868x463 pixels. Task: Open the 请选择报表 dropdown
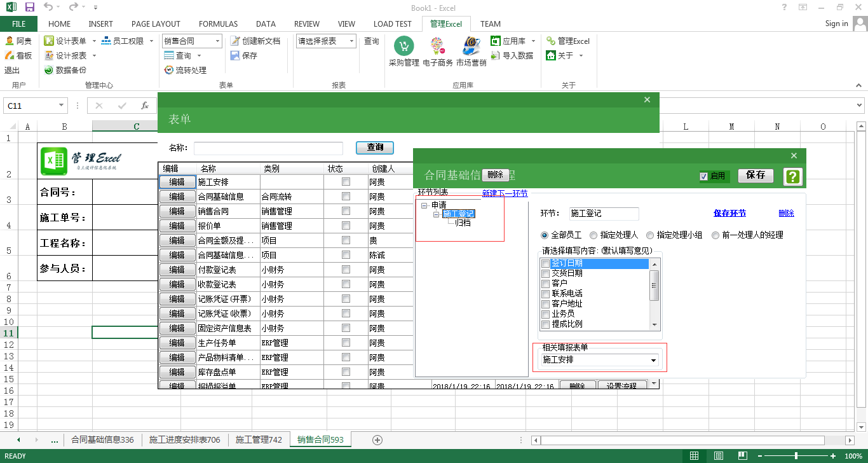351,41
